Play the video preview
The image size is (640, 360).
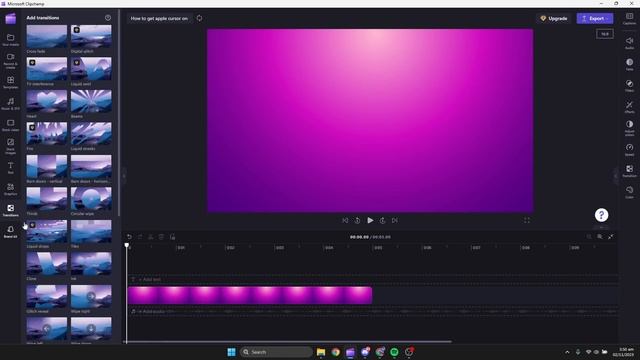click(x=370, y=220)
